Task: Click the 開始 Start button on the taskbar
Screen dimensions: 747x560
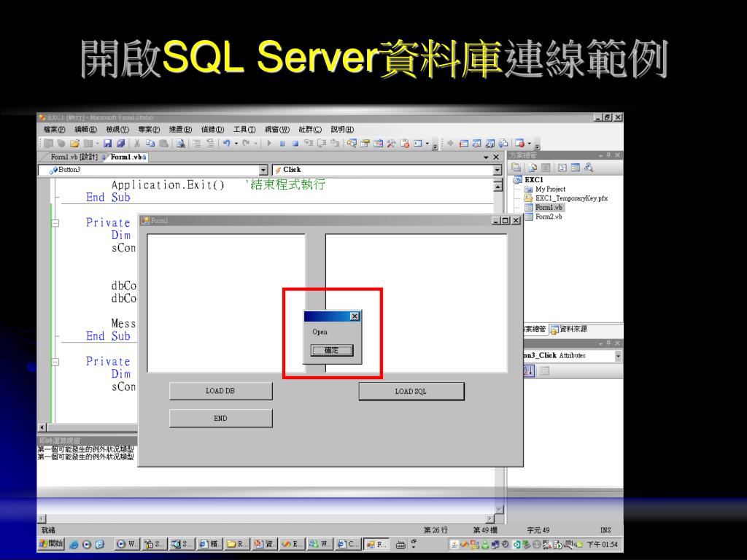Action: [51, 544]
